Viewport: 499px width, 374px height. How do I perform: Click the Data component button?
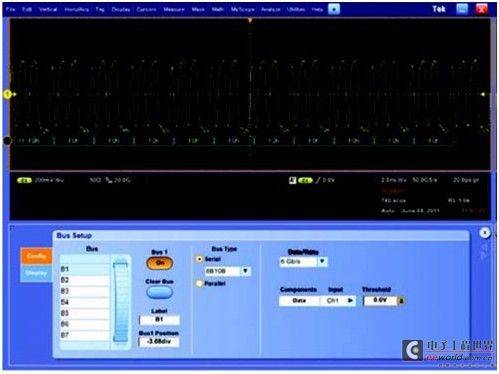pyautogui.click(x=299, y=301)
